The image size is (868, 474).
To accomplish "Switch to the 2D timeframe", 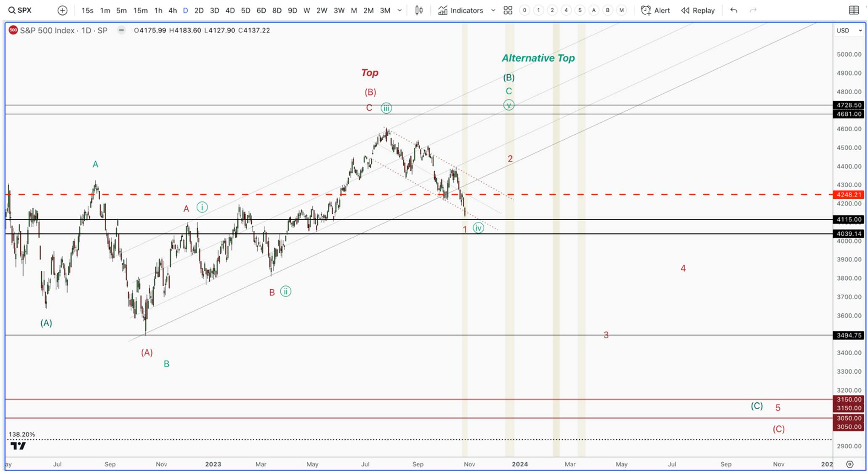I will 199,10.
